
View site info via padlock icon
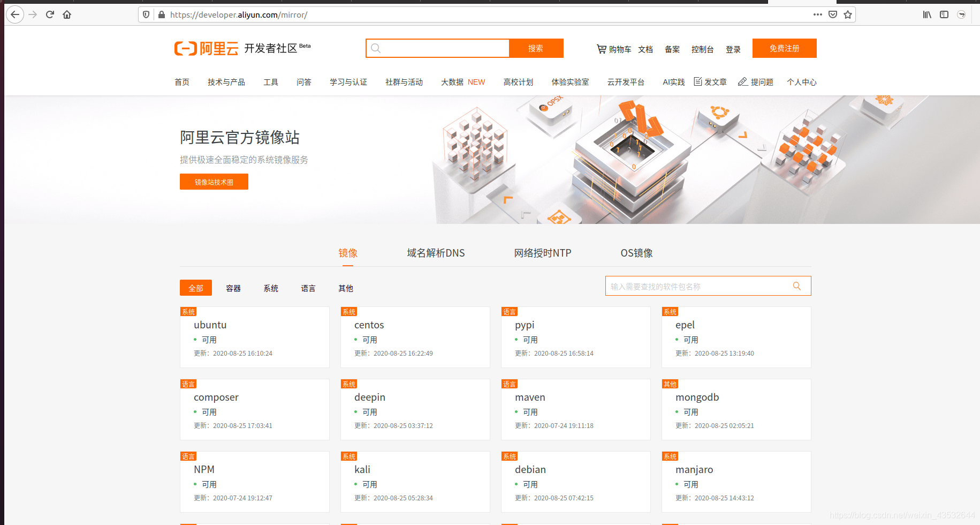[x=161, y=14]
